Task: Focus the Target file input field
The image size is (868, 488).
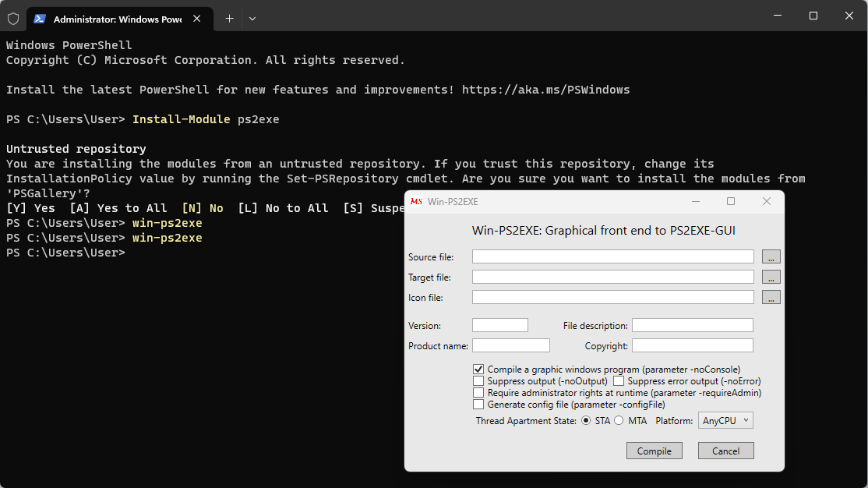Action: pos(612,277)
